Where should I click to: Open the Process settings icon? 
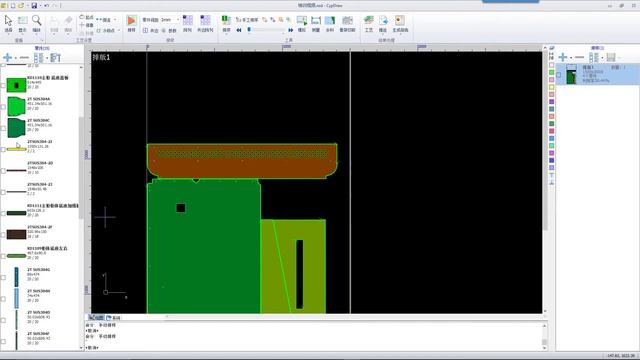click(369, 23)
